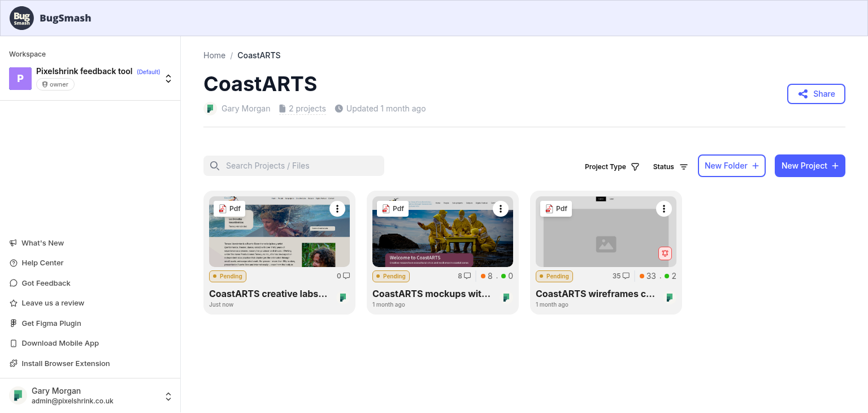This screenshot has height=413, width=868.
Task: Click owner avatar on mockups card
Action: click(506, 297)
